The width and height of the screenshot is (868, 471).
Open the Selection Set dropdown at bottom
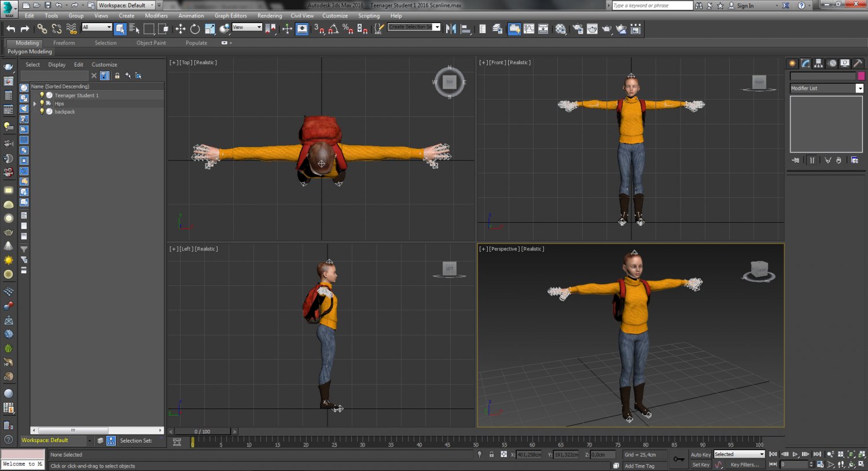136,440
